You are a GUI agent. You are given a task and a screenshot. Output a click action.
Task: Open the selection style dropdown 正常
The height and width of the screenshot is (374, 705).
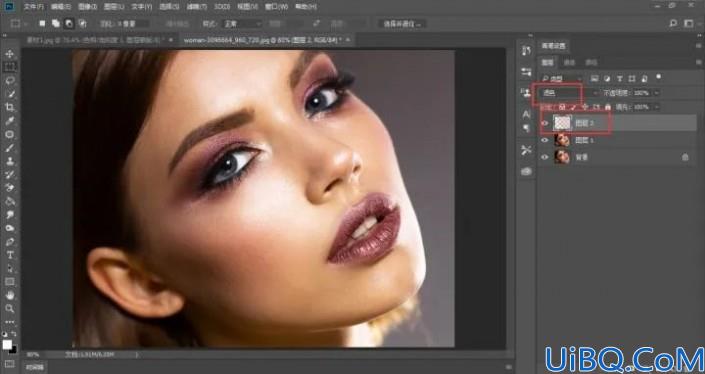243,24
